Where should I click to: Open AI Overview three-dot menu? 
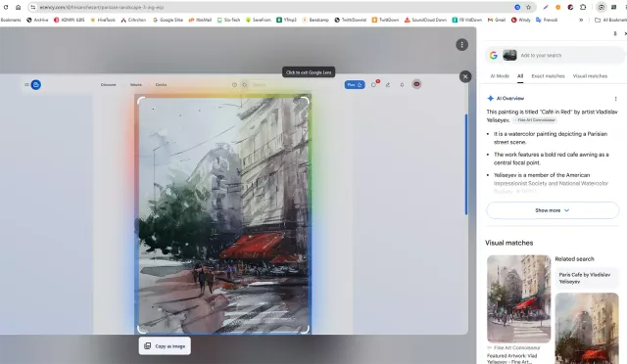coord(615,99)
